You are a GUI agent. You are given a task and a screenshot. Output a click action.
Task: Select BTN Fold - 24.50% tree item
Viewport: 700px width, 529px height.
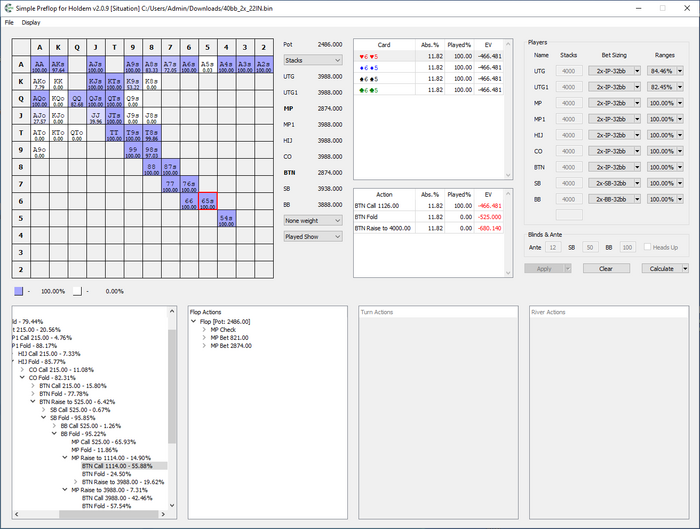tap(106, 474)
